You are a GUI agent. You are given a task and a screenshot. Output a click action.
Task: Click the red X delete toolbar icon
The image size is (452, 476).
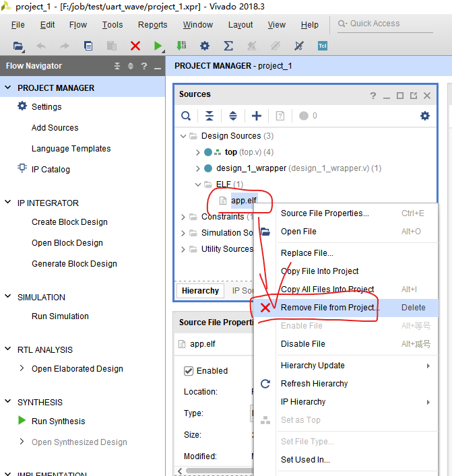click(135, 46)
